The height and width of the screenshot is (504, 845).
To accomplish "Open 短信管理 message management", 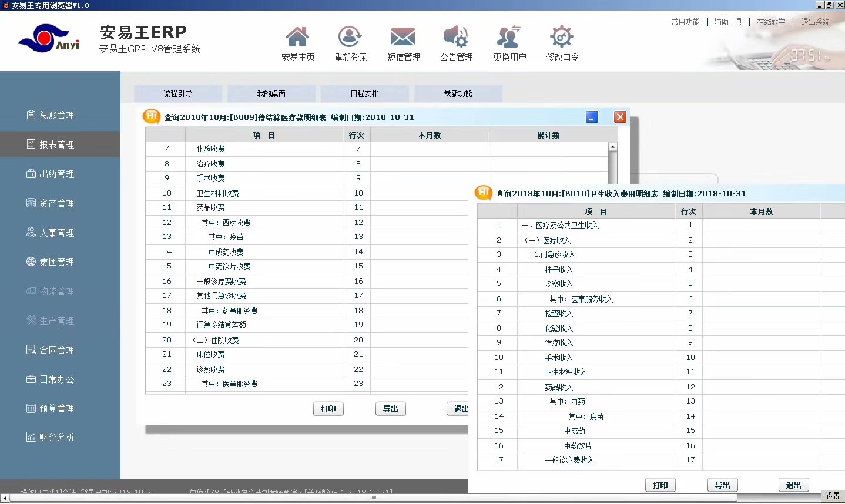I will pyautogui.click(x=404, y=44).
